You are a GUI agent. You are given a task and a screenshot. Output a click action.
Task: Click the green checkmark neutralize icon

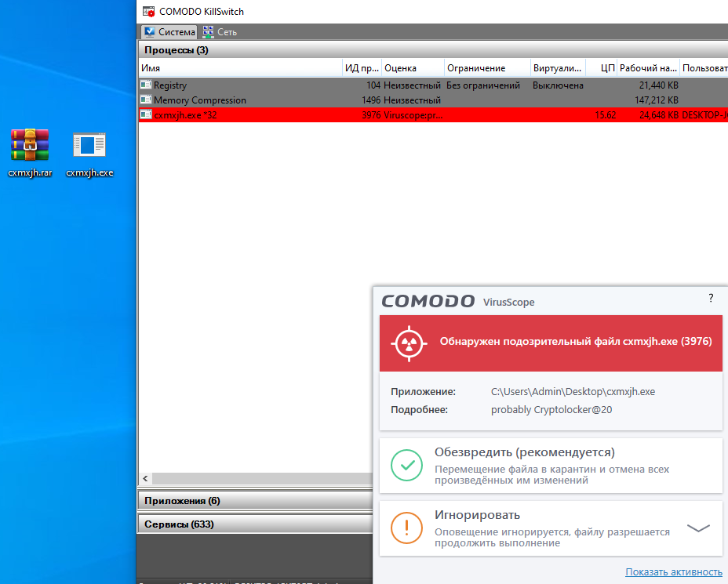[x=406, y=465]
